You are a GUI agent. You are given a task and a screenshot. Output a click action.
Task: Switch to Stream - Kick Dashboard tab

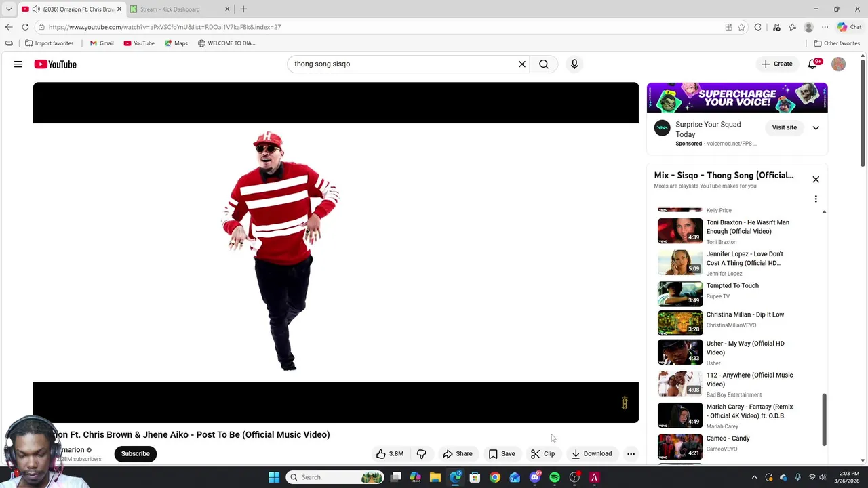point(180,9)
